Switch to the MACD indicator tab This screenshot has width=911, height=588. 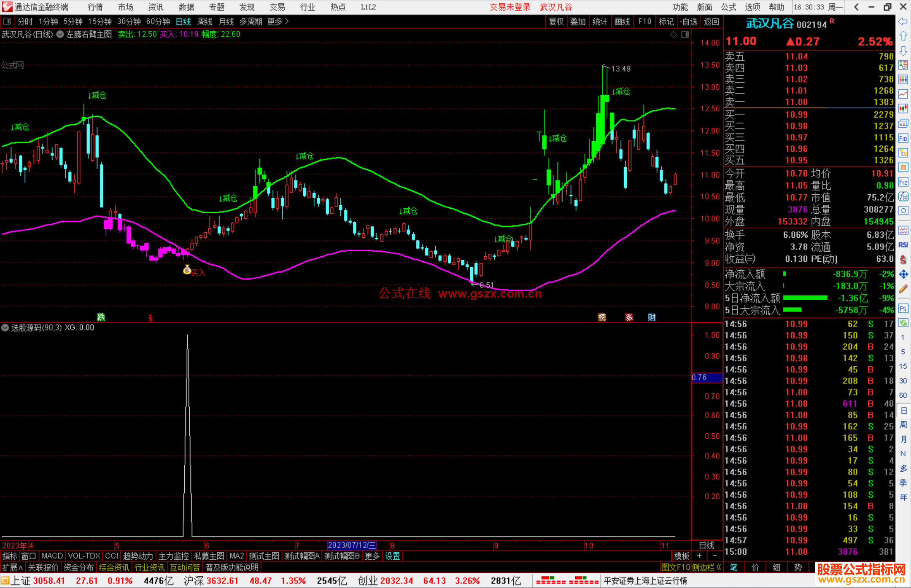(x=52, y=556)
